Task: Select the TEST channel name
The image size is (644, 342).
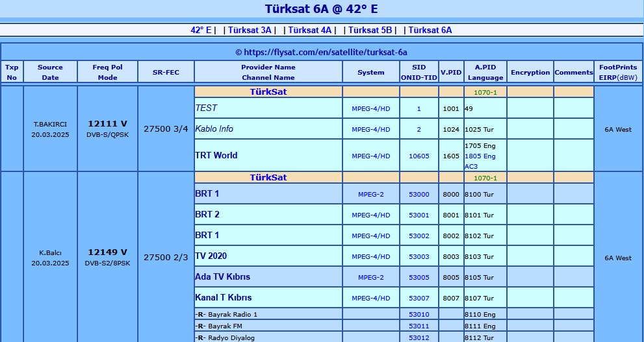Action: [x=206, y=108]
